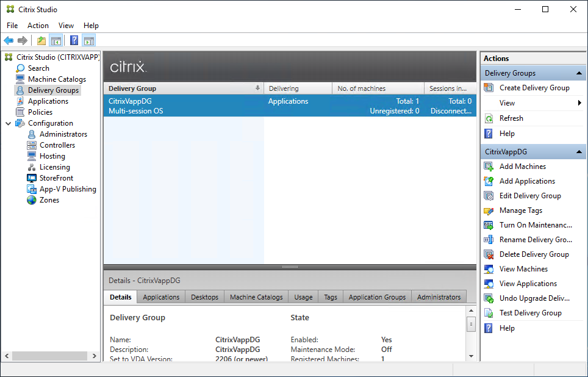Viewport: 588px width, 377px height.
Task: Click the Sessions in... column header
Action: click(450, 88)
